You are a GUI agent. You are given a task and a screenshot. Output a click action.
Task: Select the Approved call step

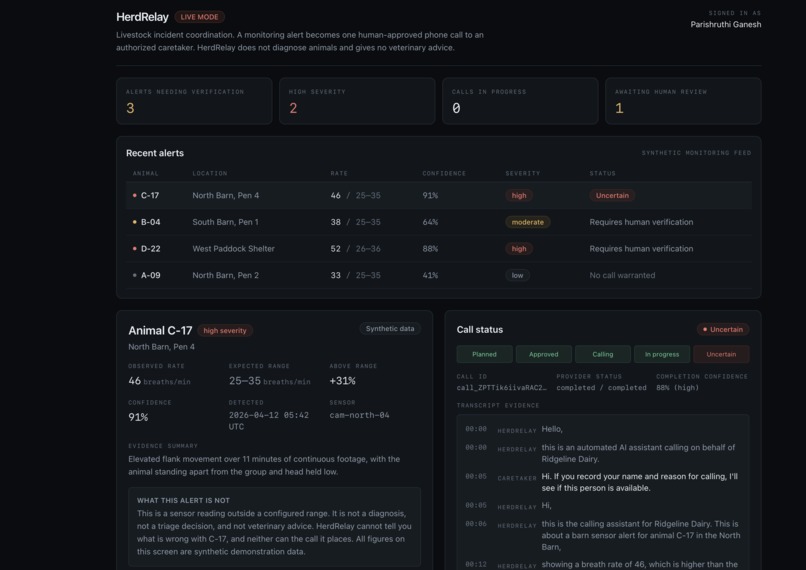(x=543, y=354)
